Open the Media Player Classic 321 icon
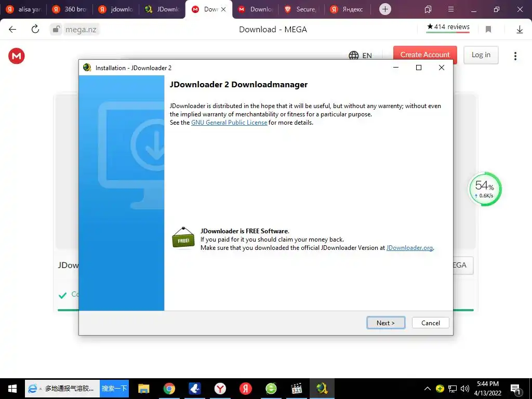Viewport: 532px width, 399px height. [297, 389]
